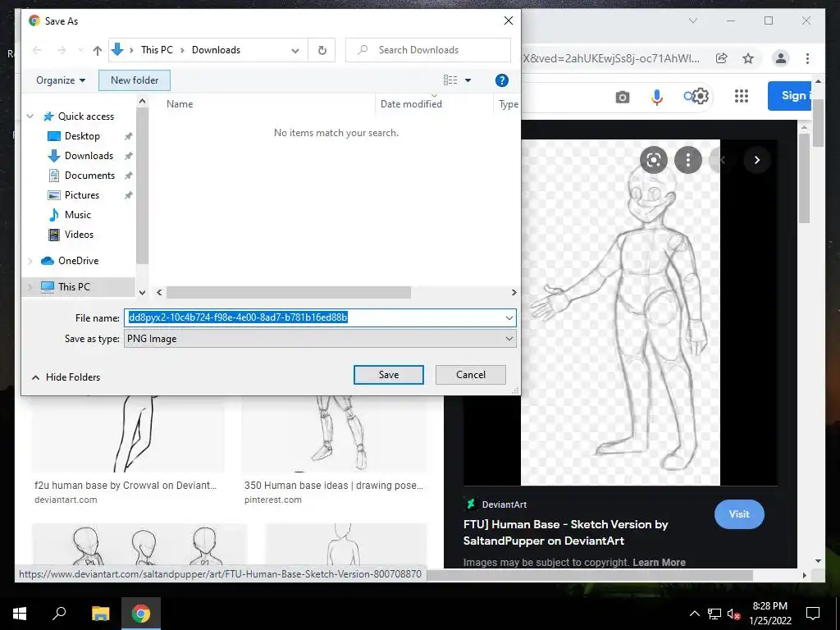The width and height of the screenshot is (840, 630).
Task: Open the image preview three-dot options
Action: pos(688,160)
